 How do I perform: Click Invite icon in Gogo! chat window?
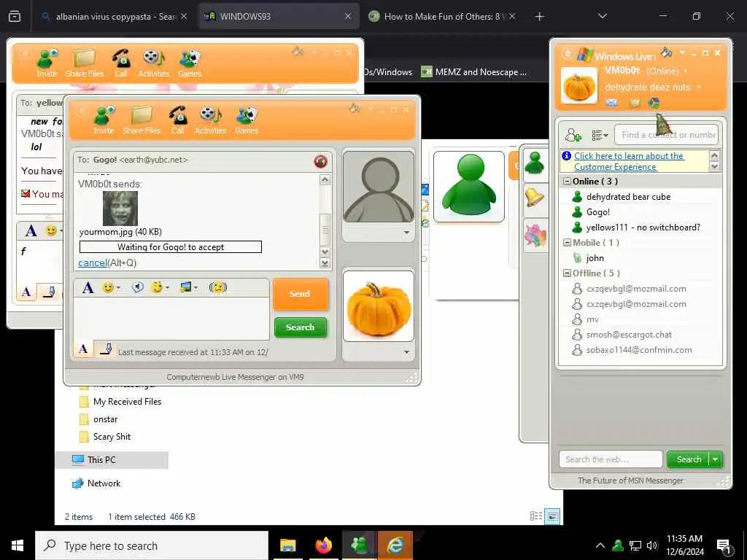click(104, 120)
